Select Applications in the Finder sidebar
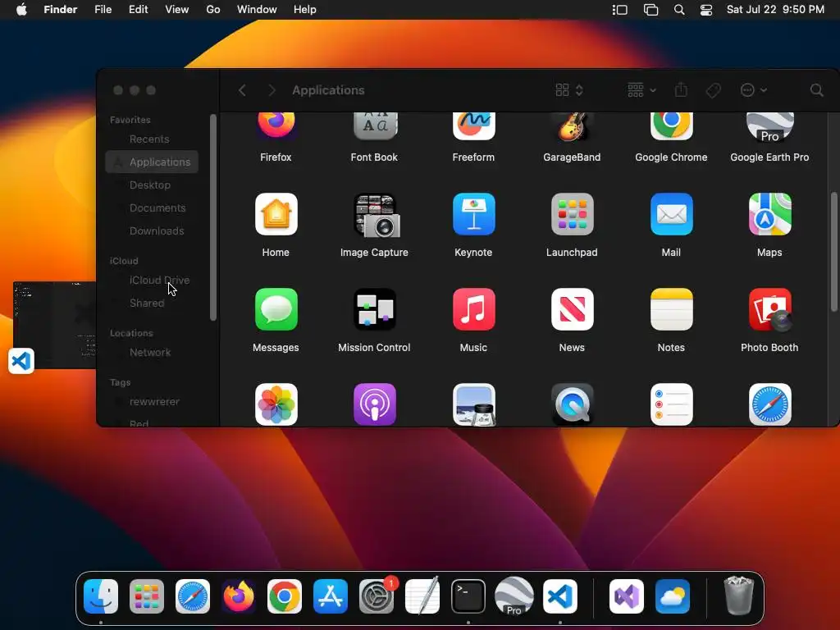This screenshot has width=840, height=630. click(152, 162)
